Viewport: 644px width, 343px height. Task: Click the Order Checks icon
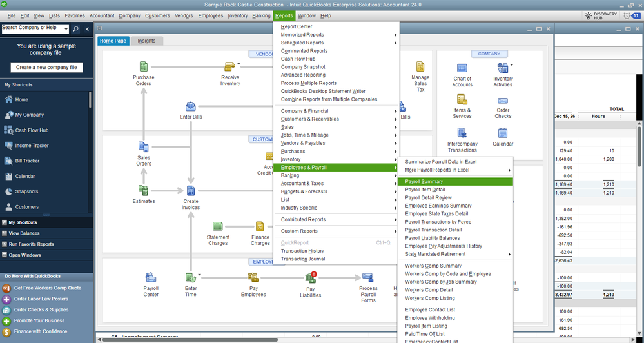[503, 101]
